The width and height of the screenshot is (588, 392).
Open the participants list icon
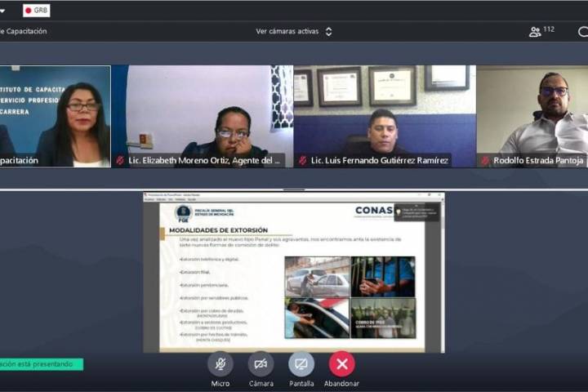[535, 32]
